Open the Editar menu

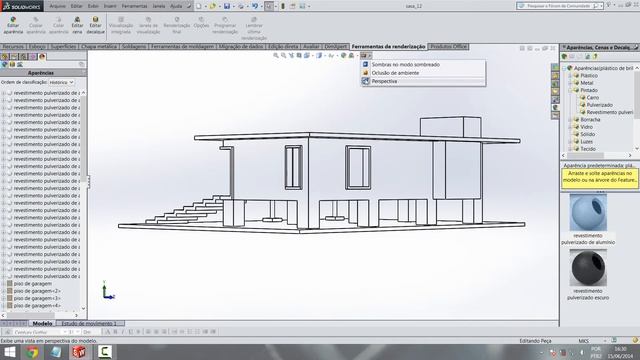[76, 6]
